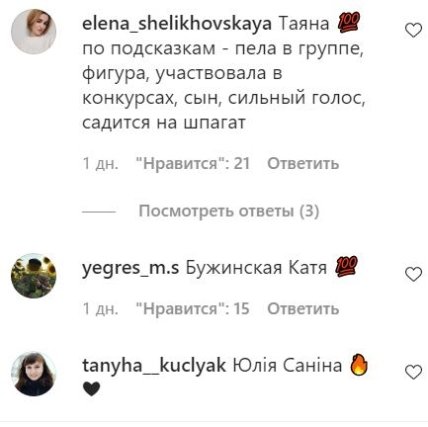Reply to elena_shelikhovskaya via Ответить

[303, 163]
